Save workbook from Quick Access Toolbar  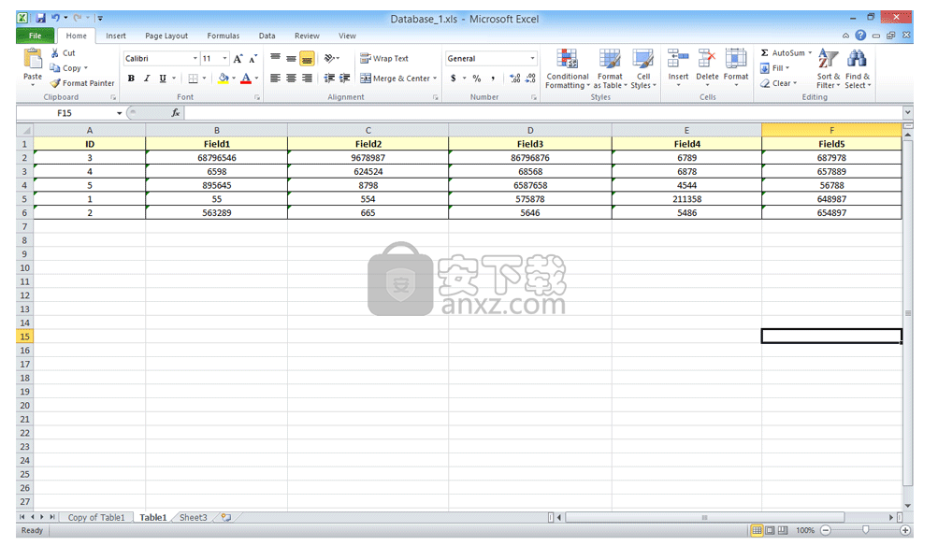point(40,18)
